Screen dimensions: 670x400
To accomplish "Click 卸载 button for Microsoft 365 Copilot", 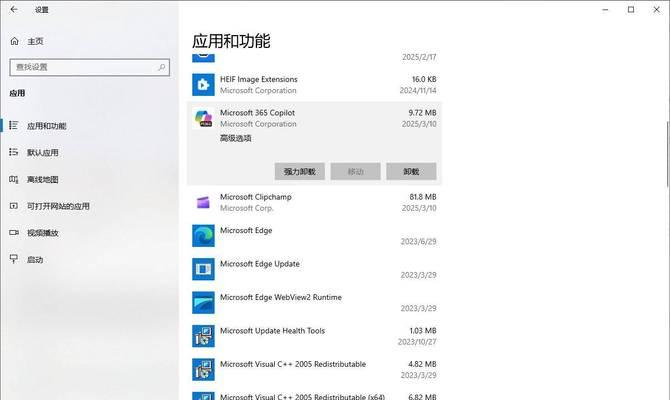I will coord(411,171).
